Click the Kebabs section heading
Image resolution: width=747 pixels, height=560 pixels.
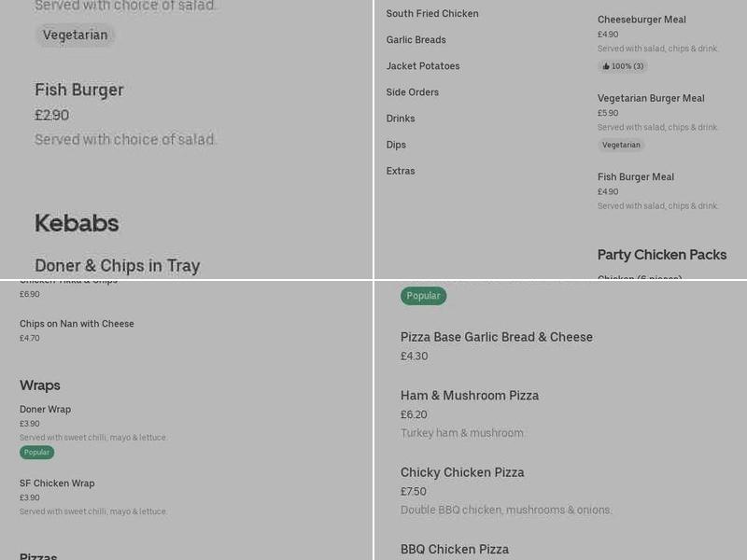[x=76, y=223]
